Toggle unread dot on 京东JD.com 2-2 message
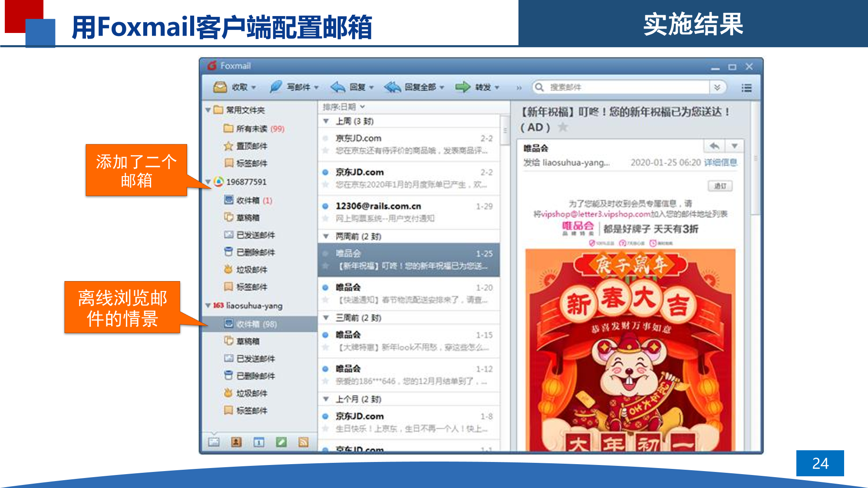Screen dimensions: 868x488 coord(325,172)
